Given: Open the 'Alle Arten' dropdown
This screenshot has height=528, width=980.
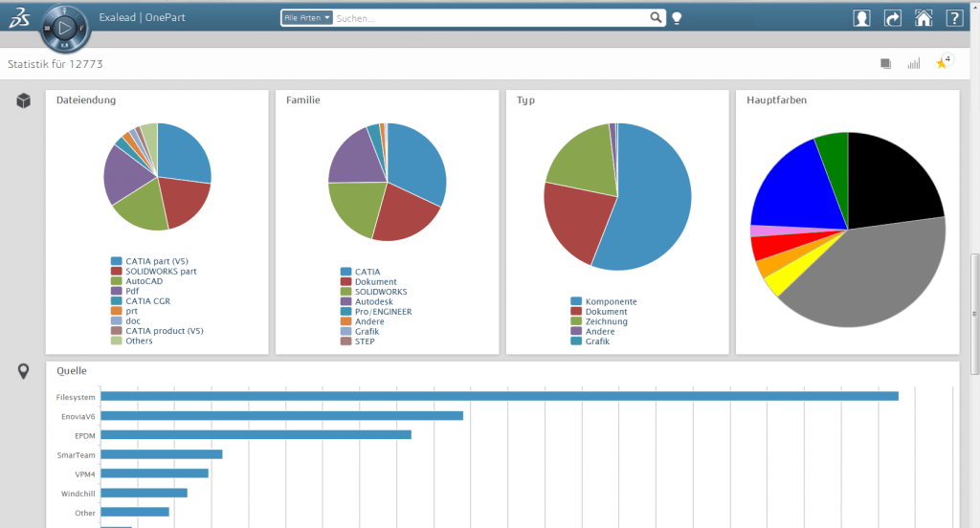Looking at the screenshot, I should [306, 17].
